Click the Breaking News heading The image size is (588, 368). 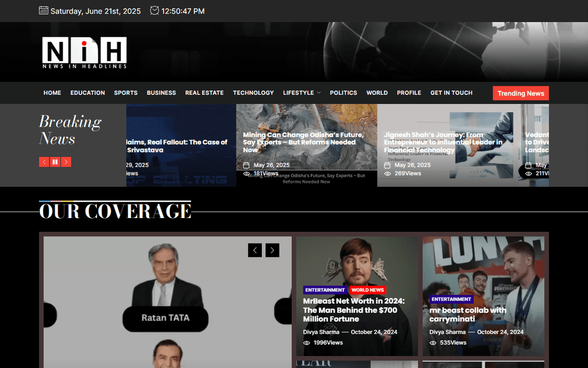pyautogui.click(x=70, y=130)
